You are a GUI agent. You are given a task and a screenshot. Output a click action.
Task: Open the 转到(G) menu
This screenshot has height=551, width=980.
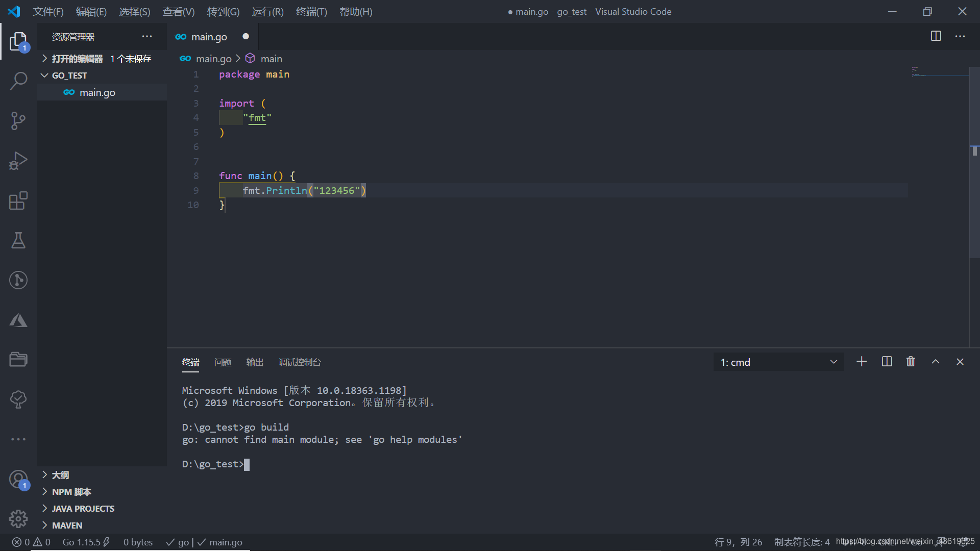[223, 11]
